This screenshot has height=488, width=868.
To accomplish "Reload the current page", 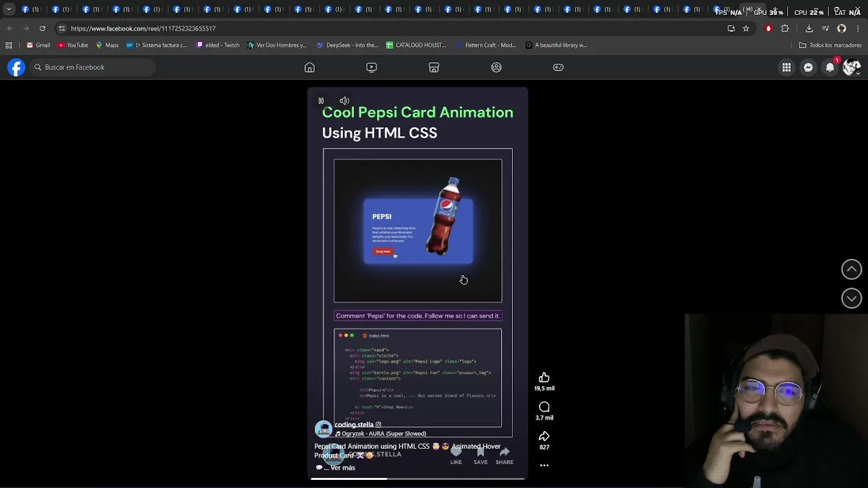I will tap(42, 28).
